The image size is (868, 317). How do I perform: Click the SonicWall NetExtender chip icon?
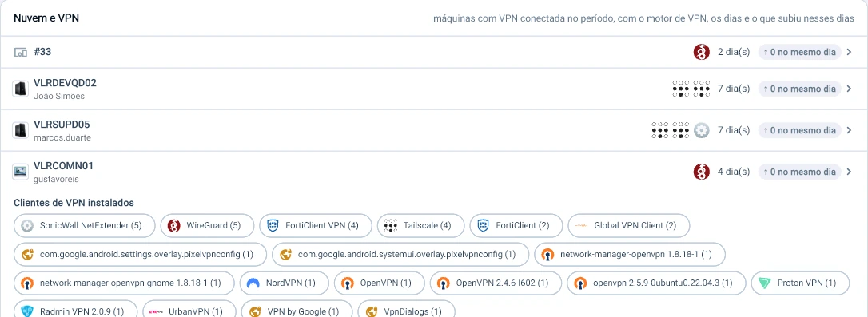27,226
